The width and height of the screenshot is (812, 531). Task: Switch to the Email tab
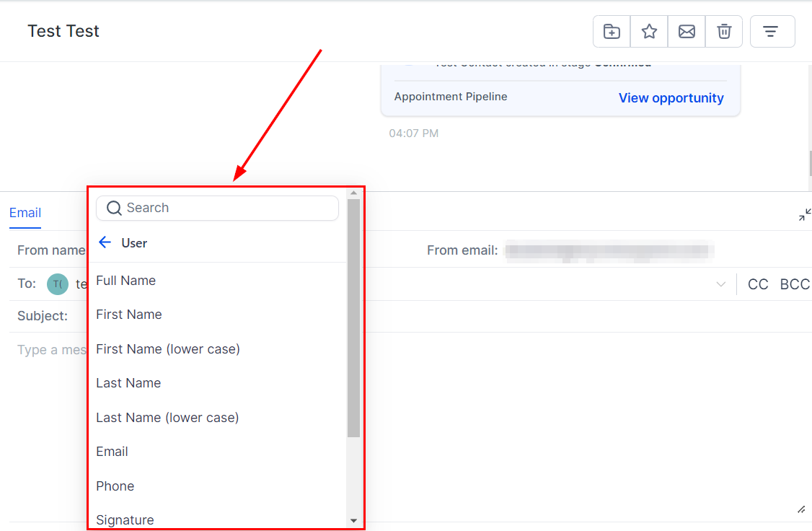25,213
